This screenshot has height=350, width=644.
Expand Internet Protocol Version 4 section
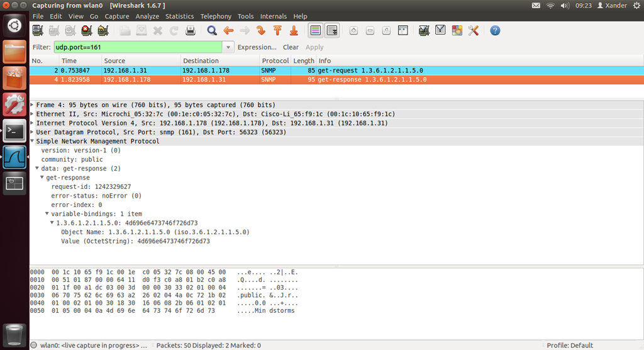coord(32,123)
